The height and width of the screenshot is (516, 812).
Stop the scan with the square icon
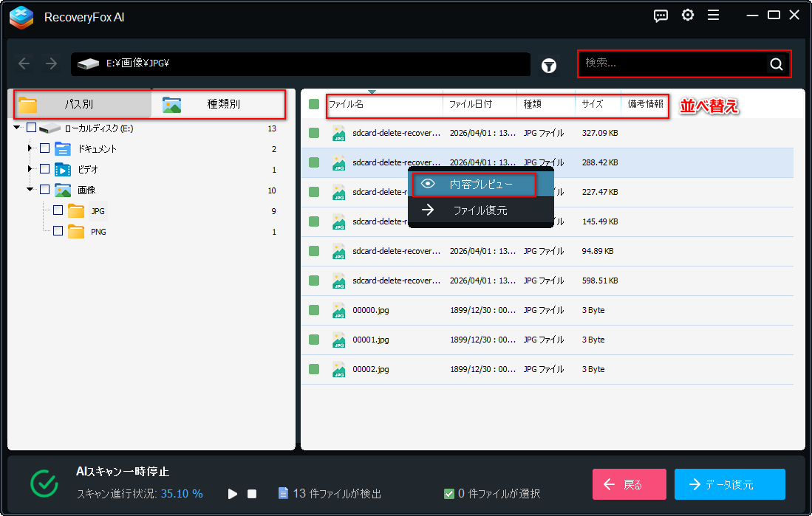point(252,494)
